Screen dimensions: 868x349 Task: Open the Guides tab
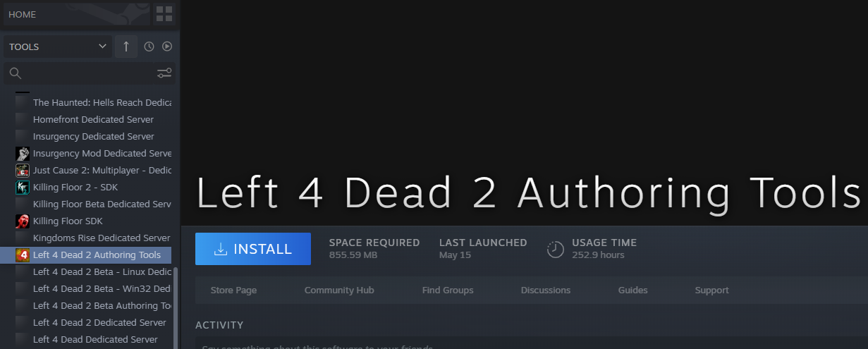pos(633,290)
